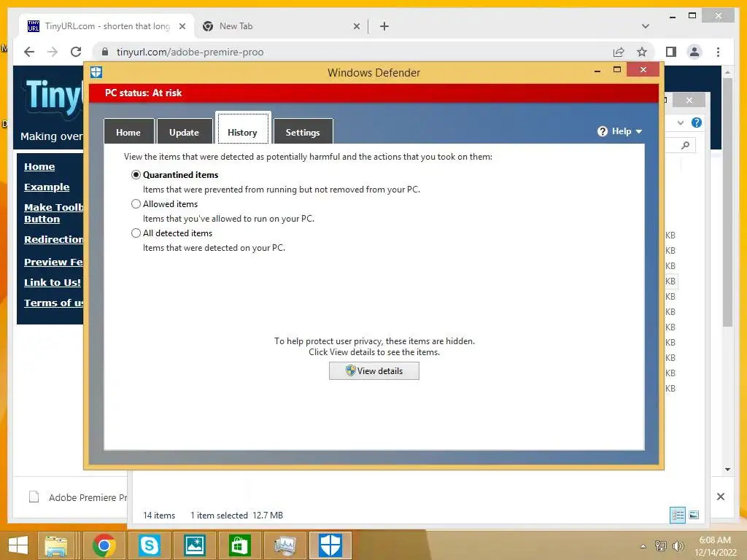
Task: Click the volume speaker tray icon
Action: point(678,545)
